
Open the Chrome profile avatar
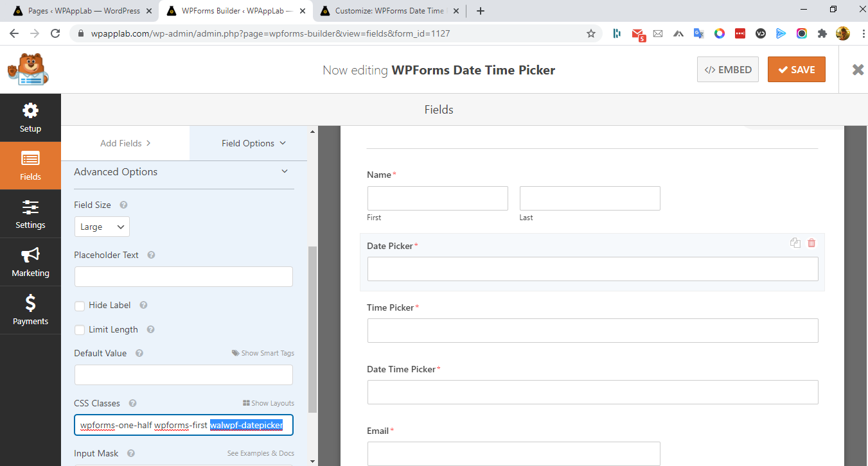point(842,33)
